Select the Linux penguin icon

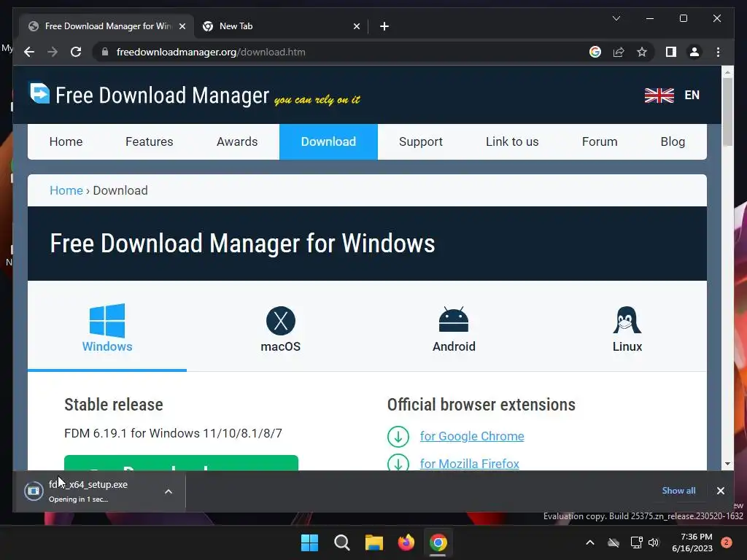click(x=627, y=320)
